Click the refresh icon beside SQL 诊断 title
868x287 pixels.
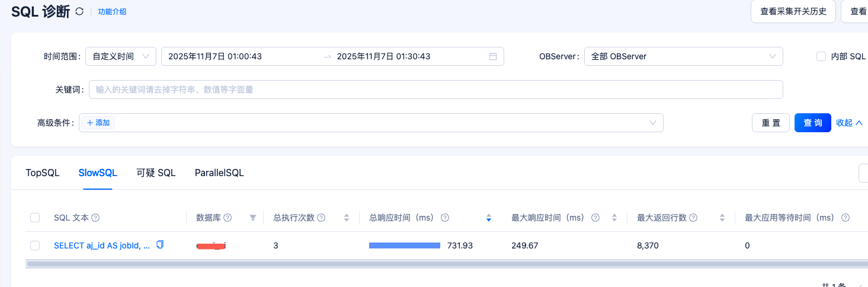[80, 12]
